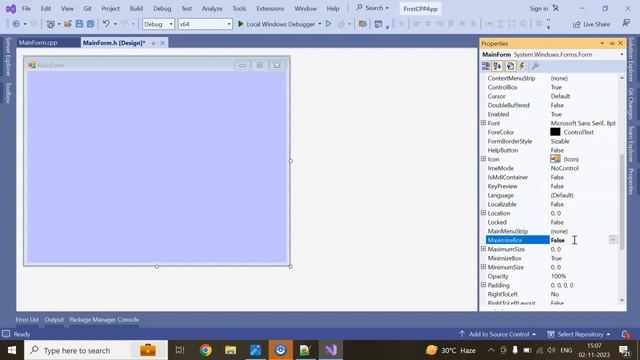The height and width of the screenshot is (360, 640).
Task: Open the undo history dropdown arrow
Action: 115,24
